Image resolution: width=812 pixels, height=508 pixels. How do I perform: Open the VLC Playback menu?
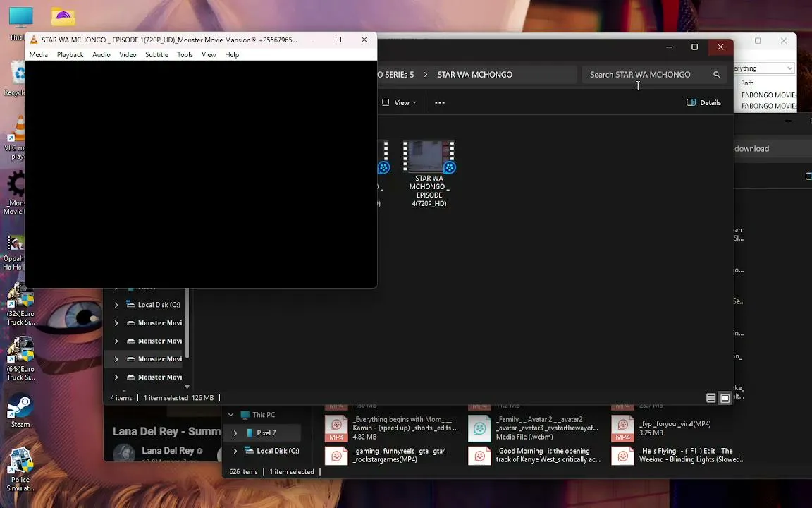point(70,54)
